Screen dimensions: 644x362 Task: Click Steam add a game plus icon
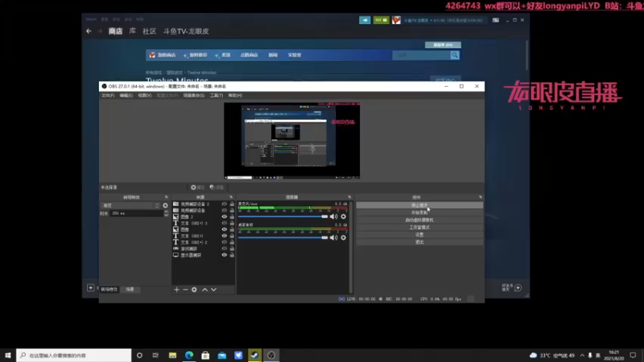91,288
